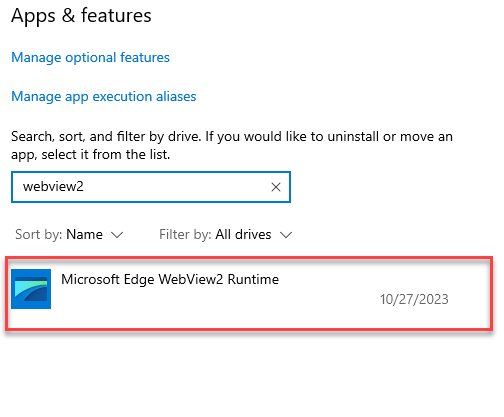Click the Filter by label text
Viewport: 504px width, 417px height.
185,235
